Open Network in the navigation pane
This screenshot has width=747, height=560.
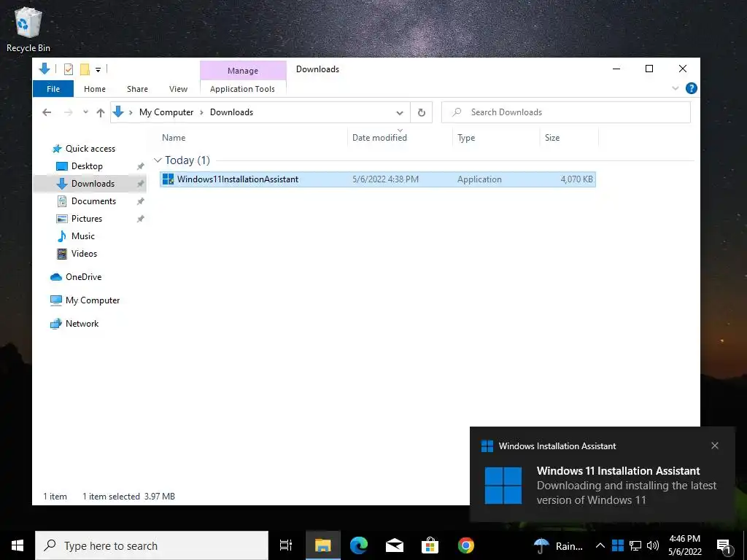[75, 324]
